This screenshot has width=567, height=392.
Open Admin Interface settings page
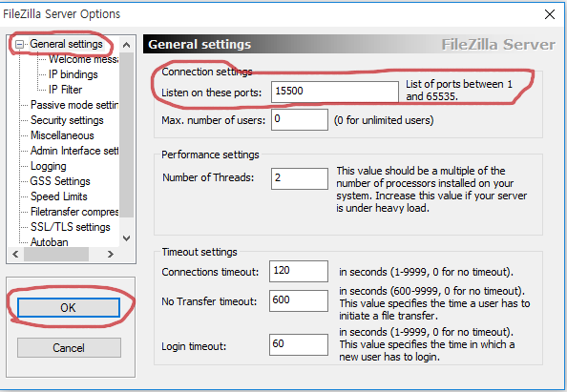74,151
